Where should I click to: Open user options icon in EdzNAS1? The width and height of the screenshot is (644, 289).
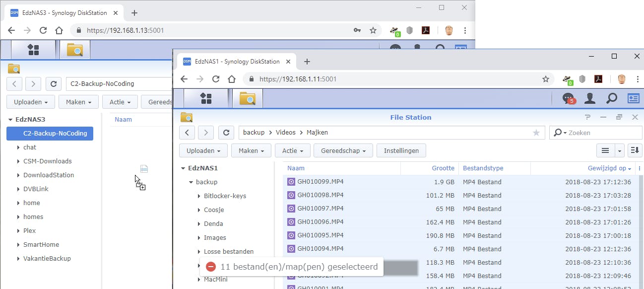tap(589, 98)
